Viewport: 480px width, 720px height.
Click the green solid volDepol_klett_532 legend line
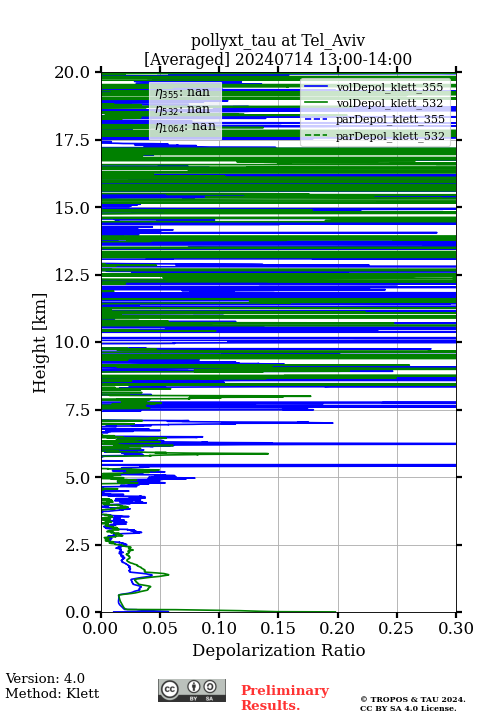coord(316,103)
